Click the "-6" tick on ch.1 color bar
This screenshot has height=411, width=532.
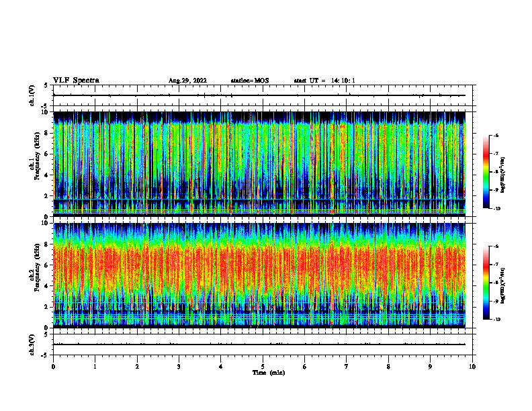point(496,135)
